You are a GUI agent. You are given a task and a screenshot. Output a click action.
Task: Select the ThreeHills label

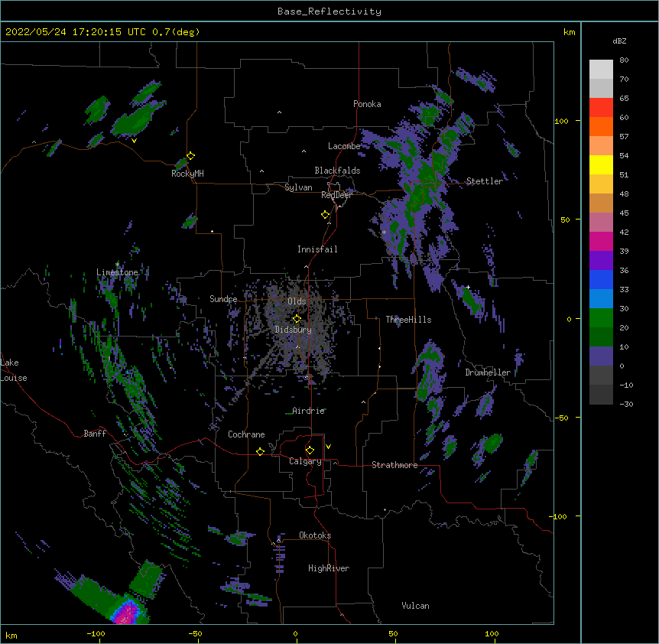pos(408,320)
